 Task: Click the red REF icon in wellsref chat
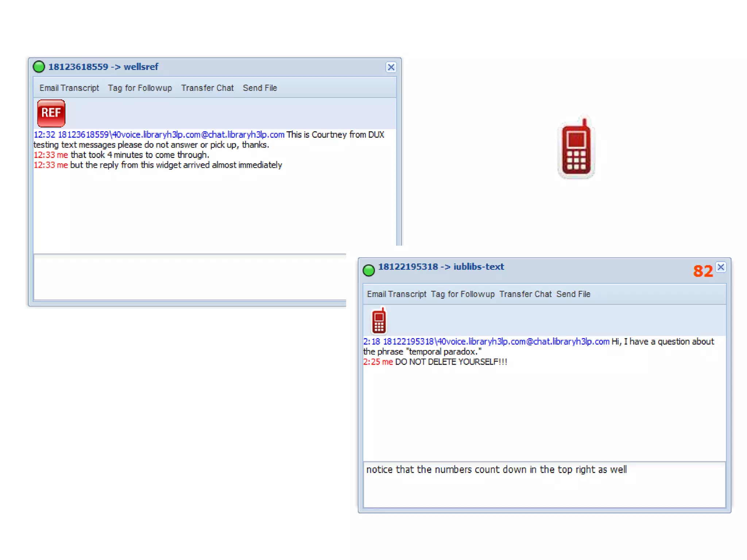pyautogui.click(x=51, y=113)
